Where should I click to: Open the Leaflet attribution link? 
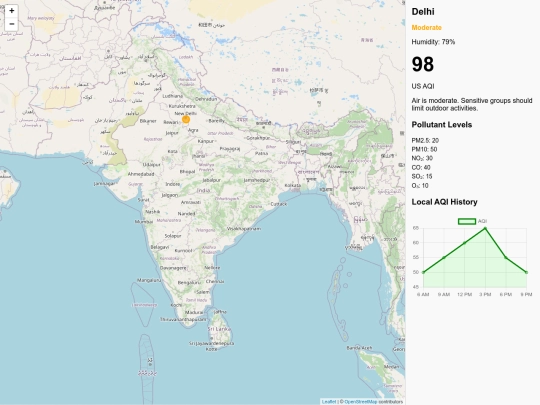(329, 402)
